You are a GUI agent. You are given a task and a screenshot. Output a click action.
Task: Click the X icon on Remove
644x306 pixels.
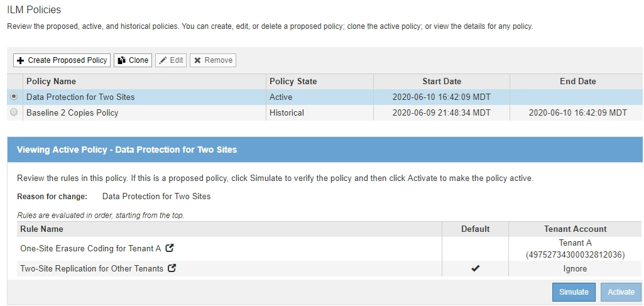click(x=197, y=60)
